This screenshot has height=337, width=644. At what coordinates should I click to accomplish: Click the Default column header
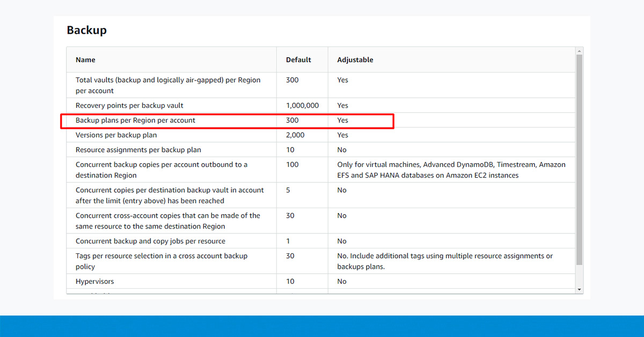click(298, 60)
